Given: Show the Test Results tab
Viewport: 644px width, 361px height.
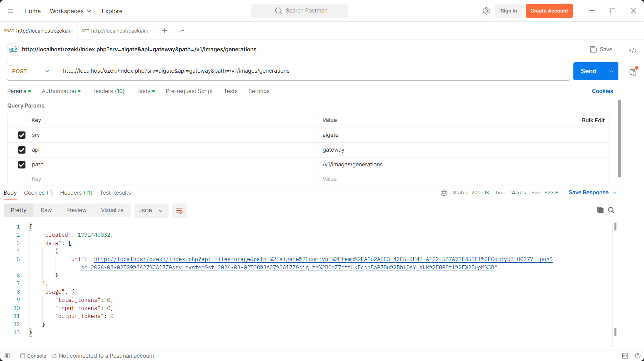Looking at the screenshot, I should click(115, 193).
